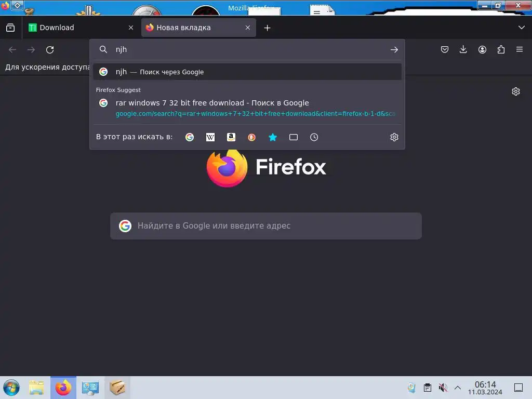Image resolution: width=532 pixels, height=399 pixels.
Task: Search in history with the clock icon
Action: pyautogui.click(x=314, y=137)
